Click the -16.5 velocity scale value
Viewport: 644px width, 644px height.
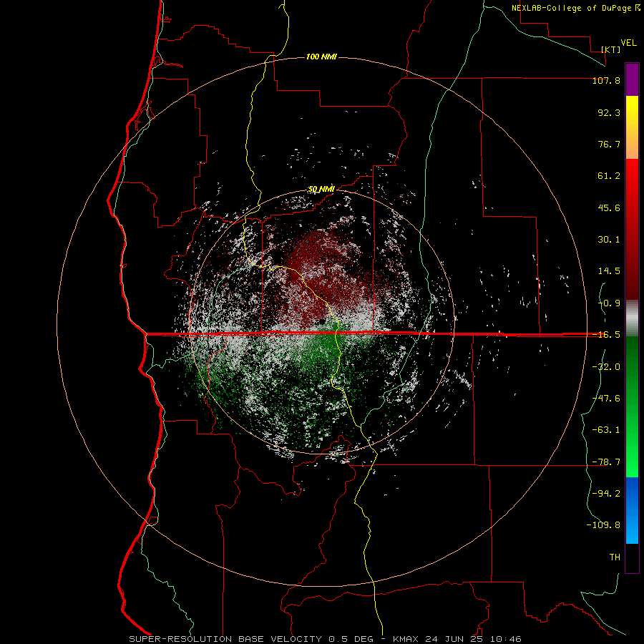(606, 335)
